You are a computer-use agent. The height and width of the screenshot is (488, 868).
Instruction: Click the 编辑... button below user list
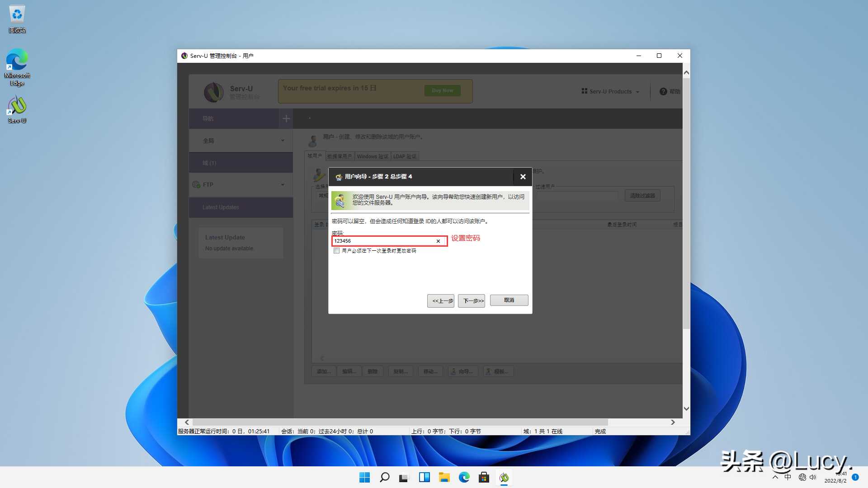click(349, 371)
